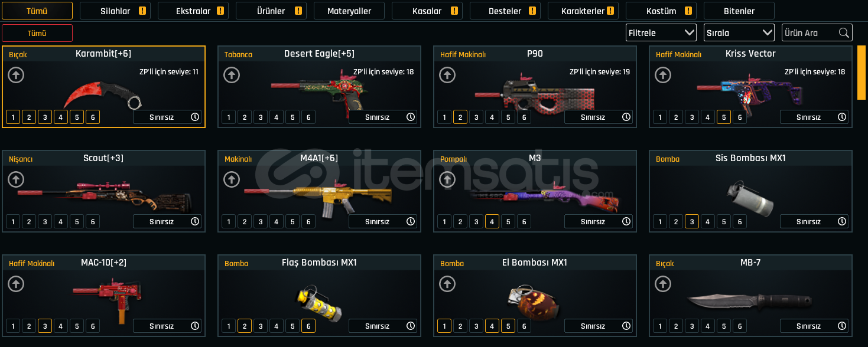This screenshot has height=347, width=868.
Task: Toggle slot 3 on the Sis Bombası MX1 card
Action: click(692, 221)
